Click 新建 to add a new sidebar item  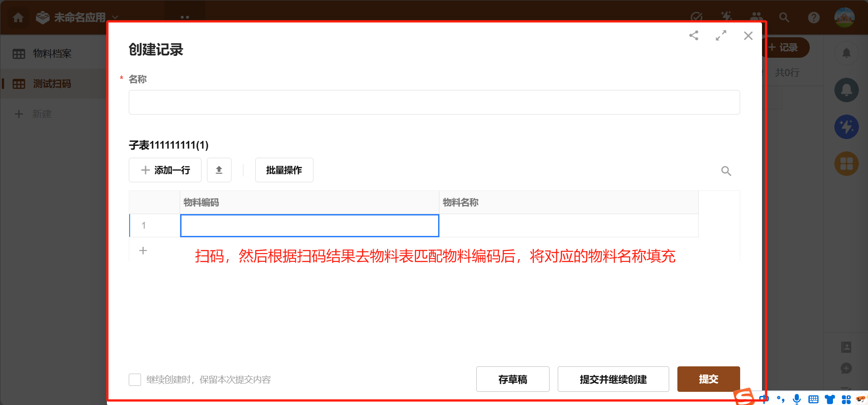tap(33, 114)
